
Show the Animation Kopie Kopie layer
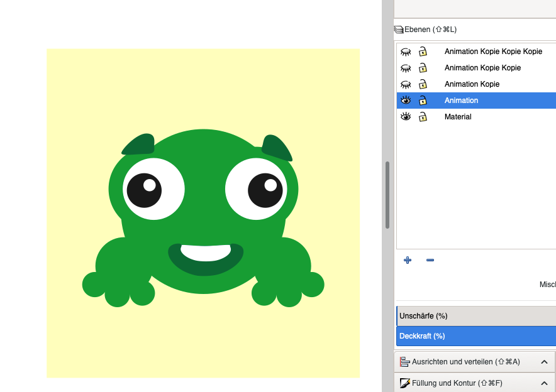[x=406, y=68]
